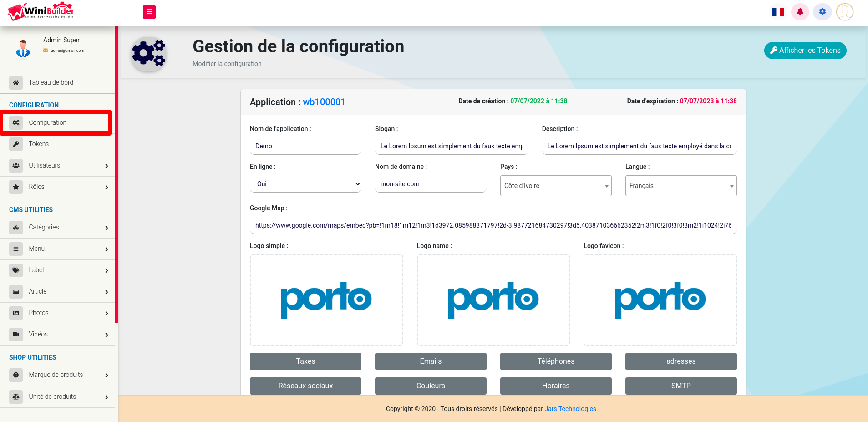Expand the Article submenu chevron
The width and height of the screenshot is (868, 422).
click(x=107, y=292)
